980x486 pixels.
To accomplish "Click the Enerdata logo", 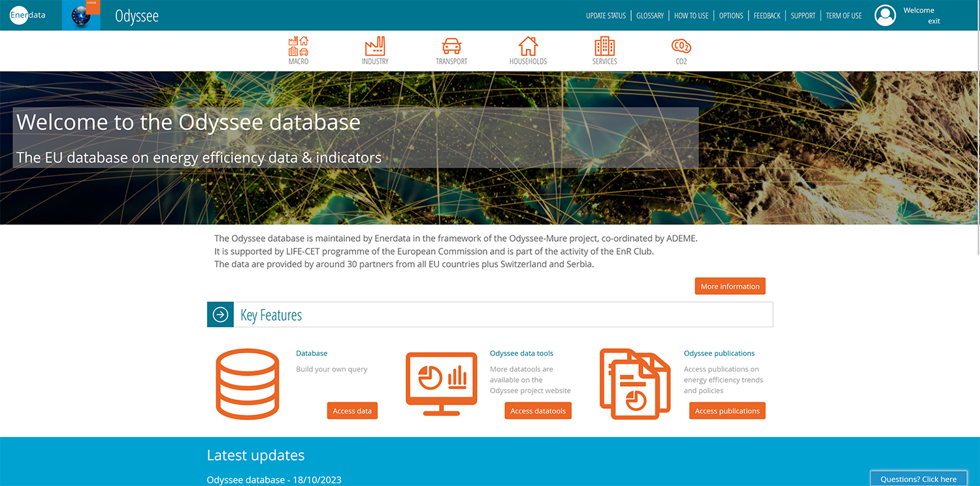I will tap(28, 15).
